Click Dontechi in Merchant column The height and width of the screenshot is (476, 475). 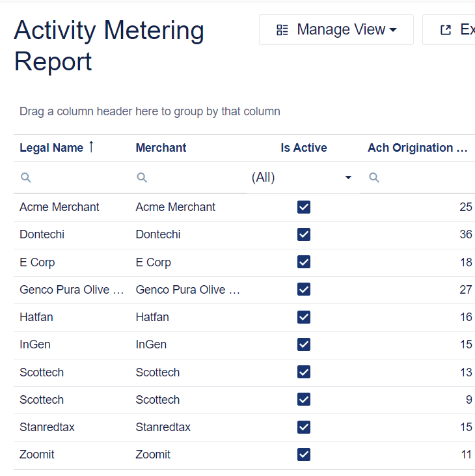pyautogui.click(x=158, y=234)
